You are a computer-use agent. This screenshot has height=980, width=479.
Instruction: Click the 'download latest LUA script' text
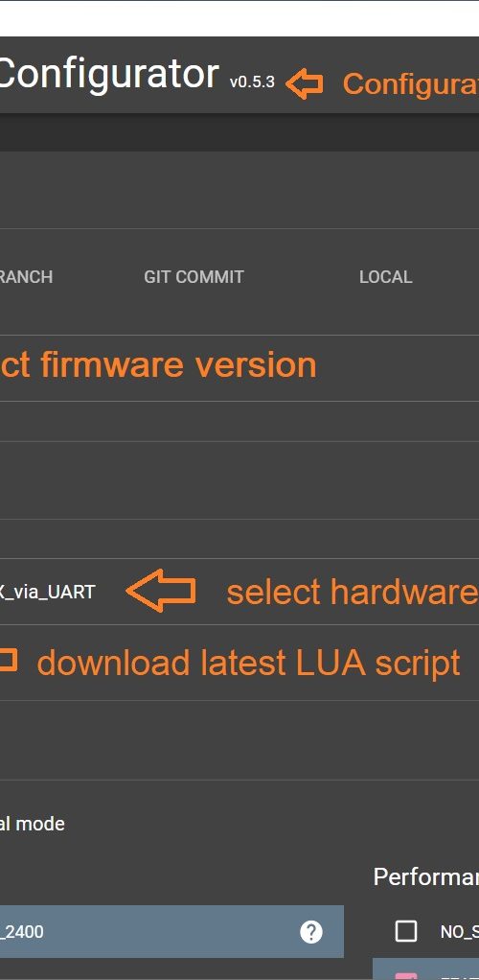[x=248, y=663]
